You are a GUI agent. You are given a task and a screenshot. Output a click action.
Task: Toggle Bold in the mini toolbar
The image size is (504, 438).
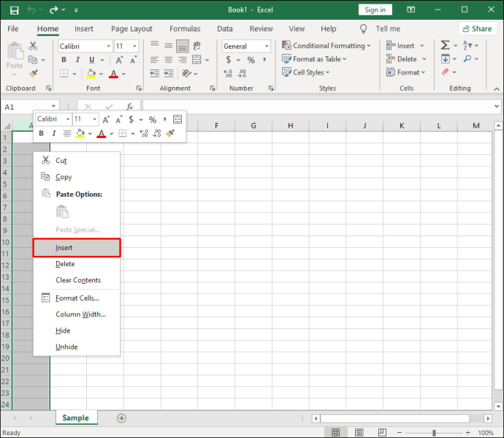41,133
